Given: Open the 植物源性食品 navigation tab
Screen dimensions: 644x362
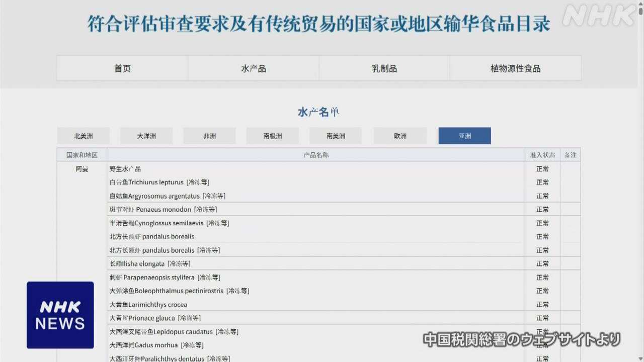Looking at the screenshot, I should click(516, 68).
